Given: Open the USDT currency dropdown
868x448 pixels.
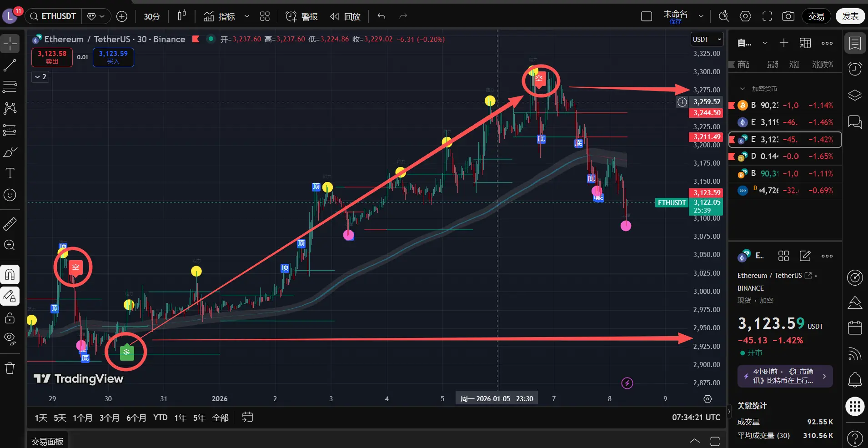Looking at the screenshot, I should point(707,40).
